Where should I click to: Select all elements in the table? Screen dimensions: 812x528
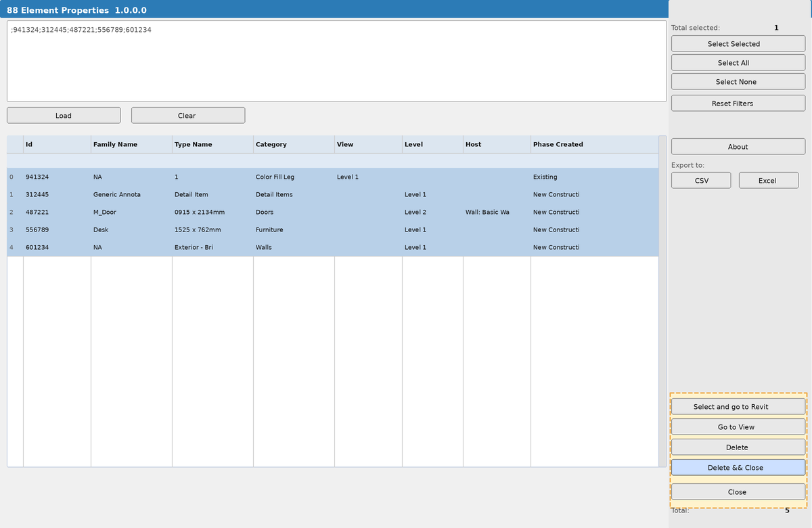[x=738, y=62]
